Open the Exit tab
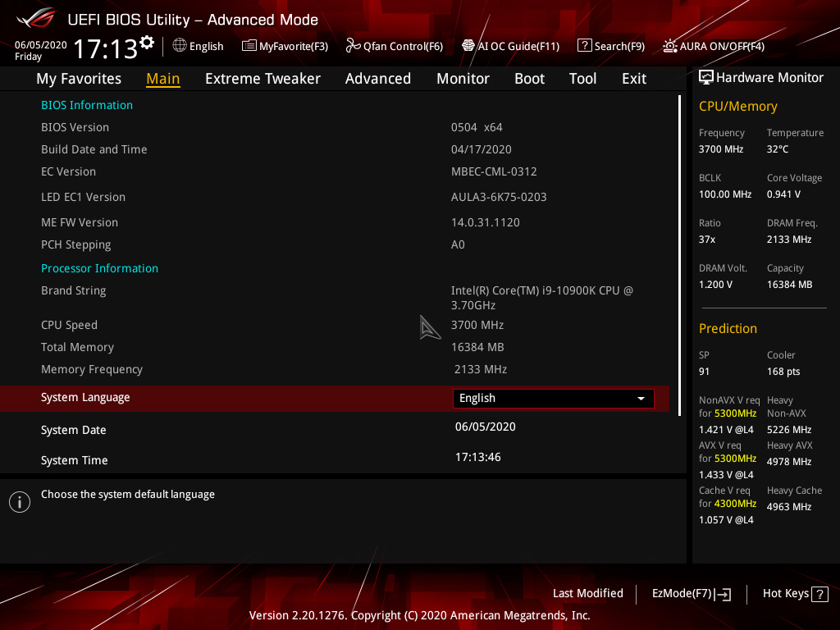 pyautogui.click(x=634, y=79)
